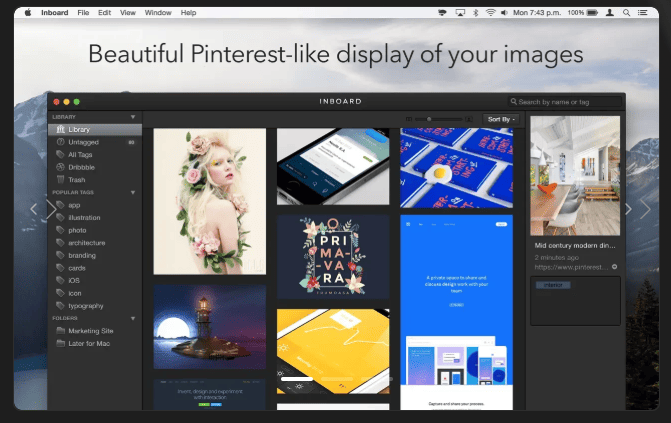
Task: Select the blue books with egg thumbnail
Action: 456,168
